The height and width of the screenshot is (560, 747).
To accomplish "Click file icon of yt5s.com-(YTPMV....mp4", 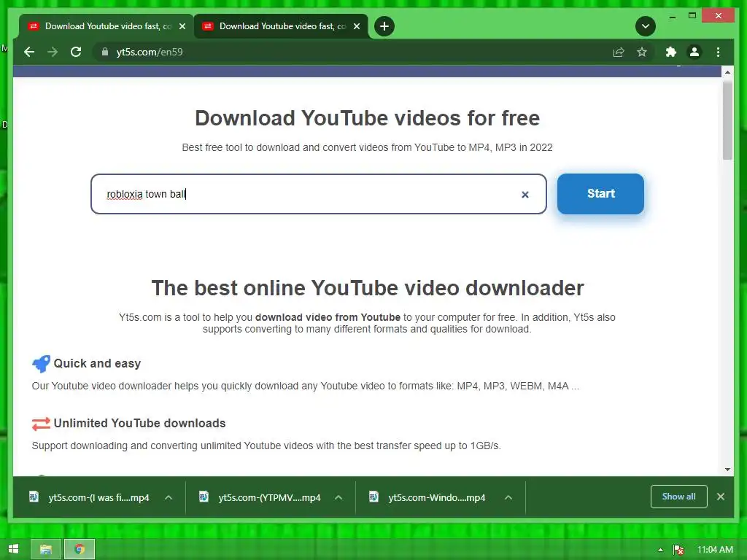I will coord(204,497).
